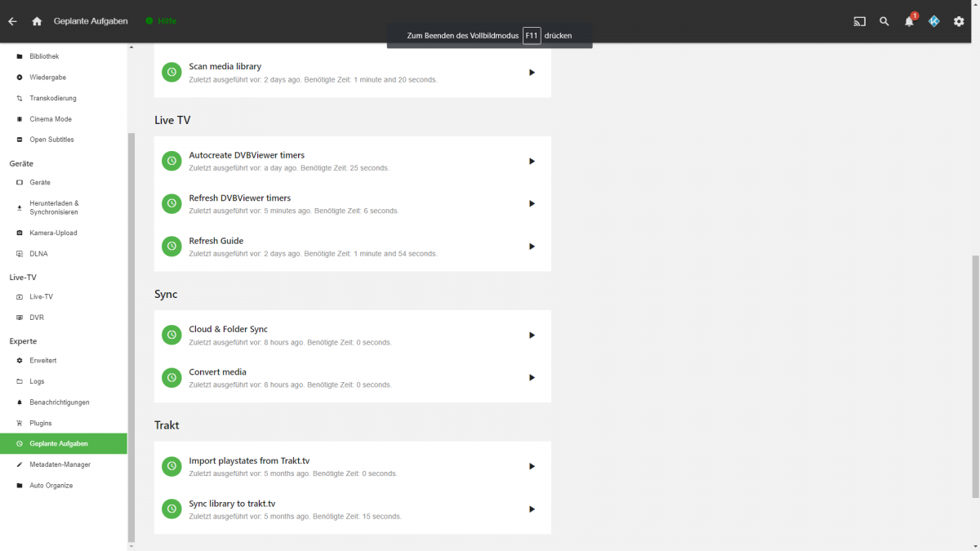Click clock icon of Scan media library
Screen dimensions: 980x551
tap(171, 73)
